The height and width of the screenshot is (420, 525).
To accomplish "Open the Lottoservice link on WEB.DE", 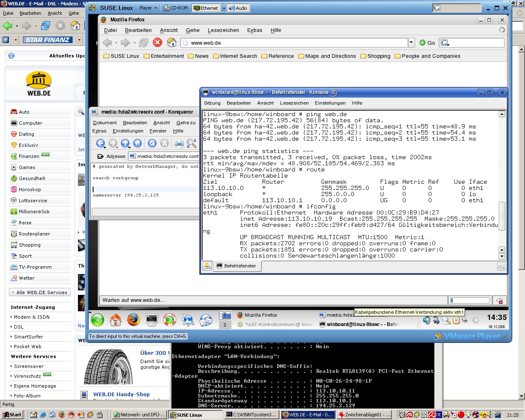I will (x=33, y=201).
